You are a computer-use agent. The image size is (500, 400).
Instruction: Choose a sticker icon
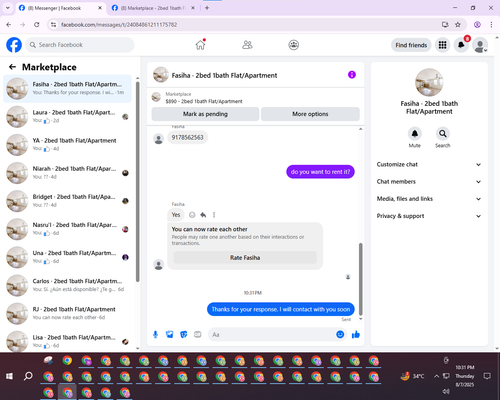pos(184,334)
